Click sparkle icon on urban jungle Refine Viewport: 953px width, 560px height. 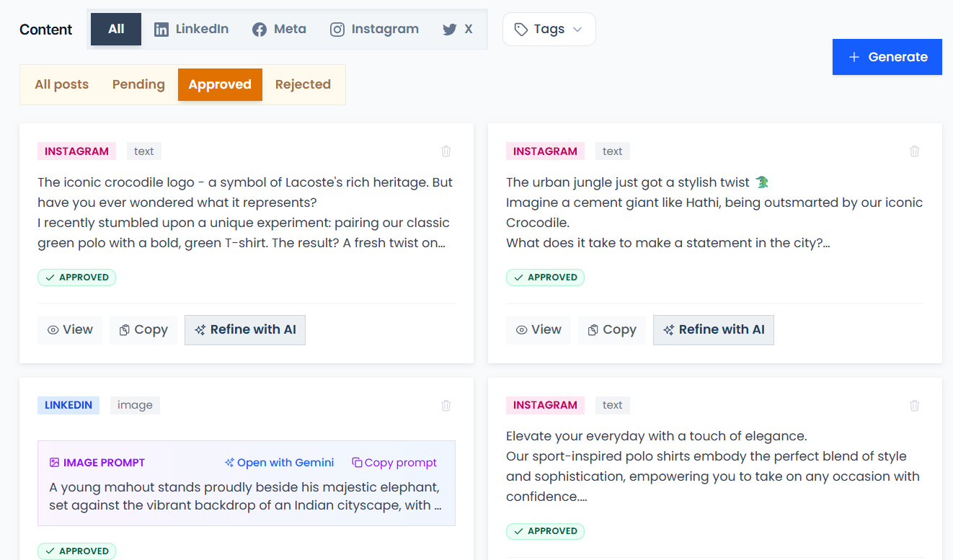[x=669, y=330]
